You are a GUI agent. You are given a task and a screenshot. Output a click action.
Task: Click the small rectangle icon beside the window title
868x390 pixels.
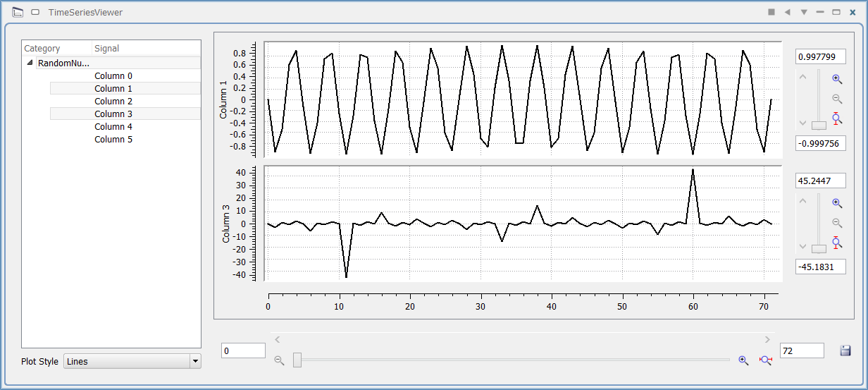coord(35,12)
